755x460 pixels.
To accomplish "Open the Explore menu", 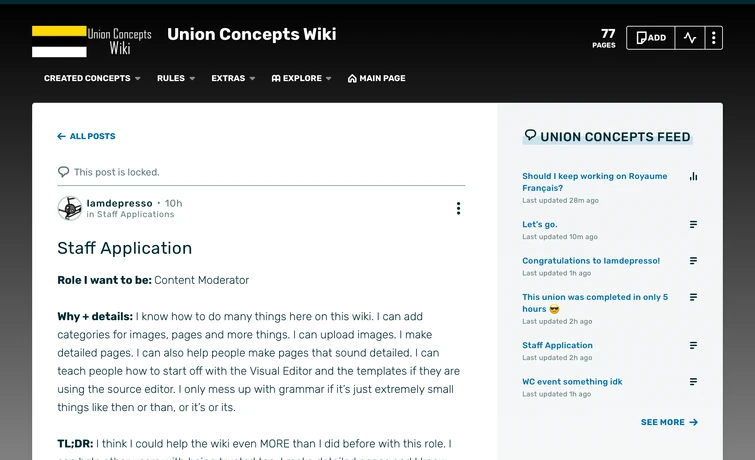I will [301, 78].
